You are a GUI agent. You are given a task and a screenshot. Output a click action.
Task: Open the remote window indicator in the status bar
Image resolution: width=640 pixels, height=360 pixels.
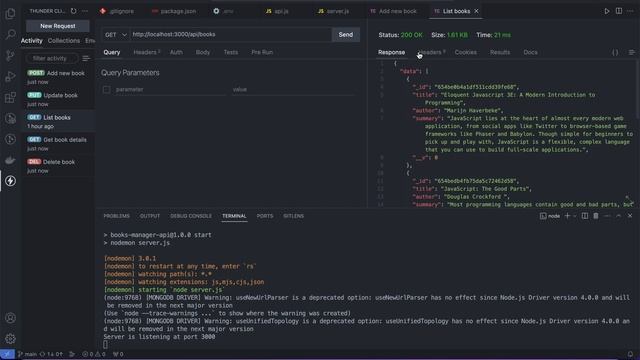7,354
